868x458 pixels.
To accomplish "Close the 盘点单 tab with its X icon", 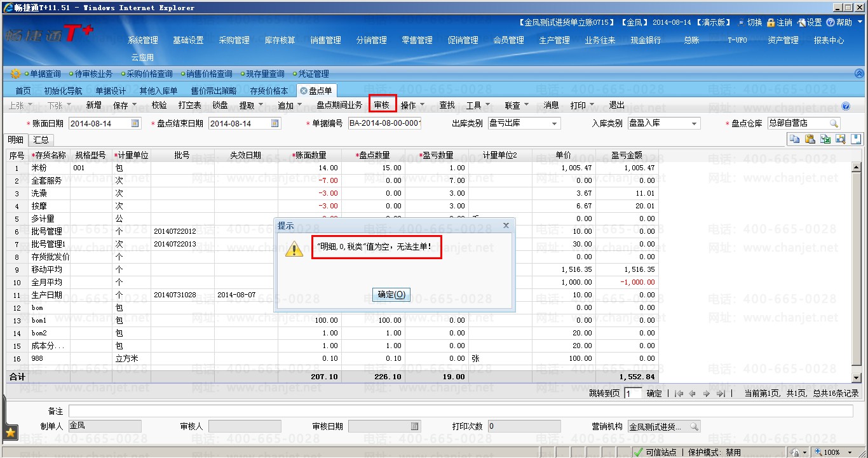I will [303, 91].
